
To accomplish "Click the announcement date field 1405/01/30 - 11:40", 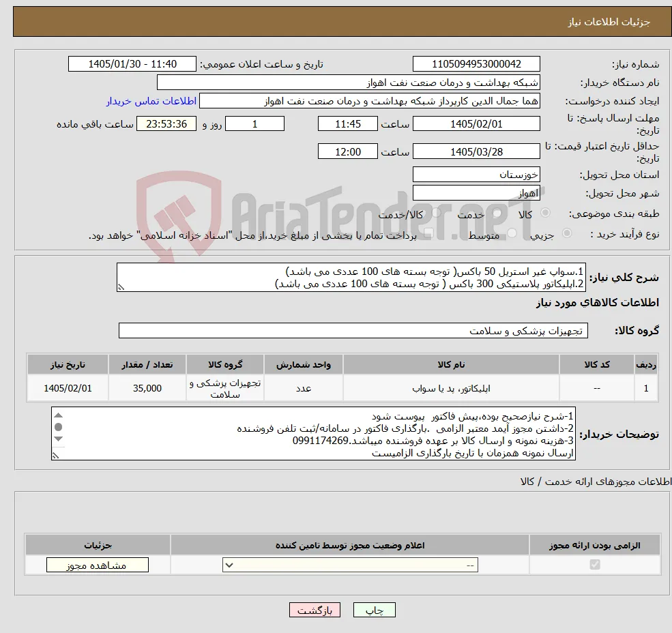I will point(132,64).
